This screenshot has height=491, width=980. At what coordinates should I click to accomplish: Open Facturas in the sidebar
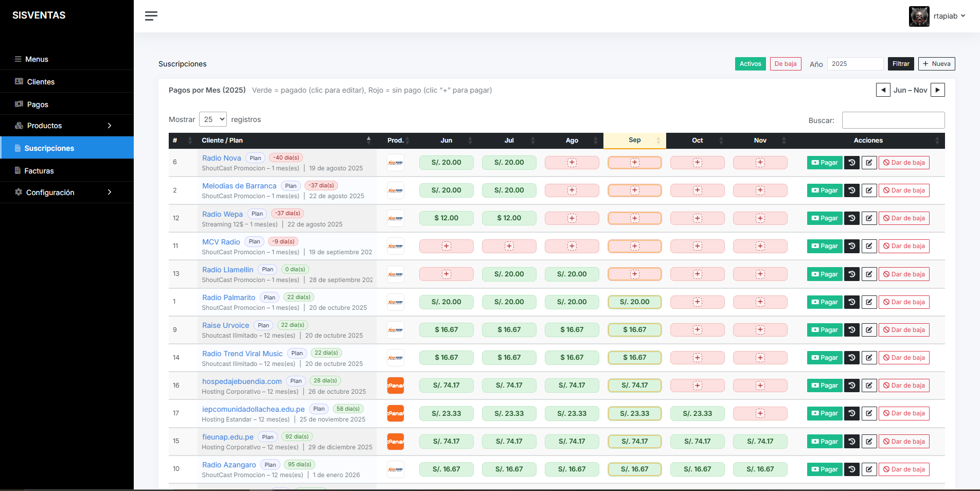39,171
